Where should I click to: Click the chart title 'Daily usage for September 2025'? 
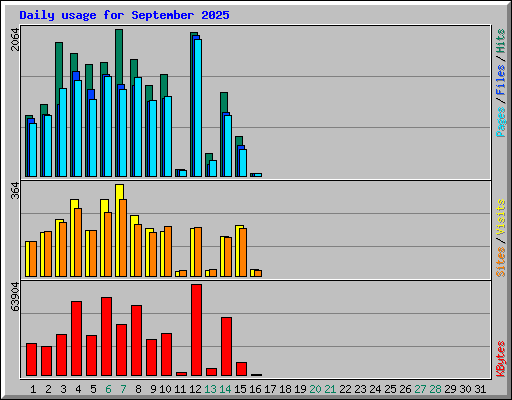(x=124, y=15)
